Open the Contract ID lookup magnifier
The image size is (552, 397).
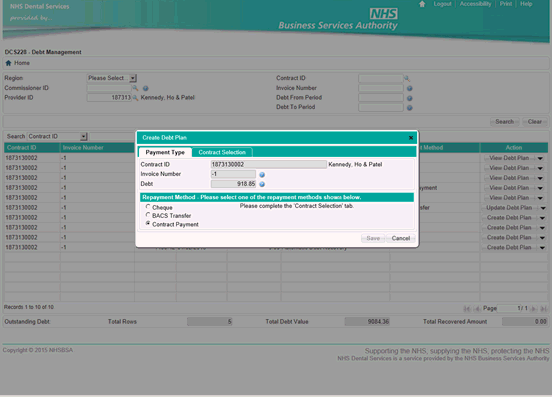[407, 78]
